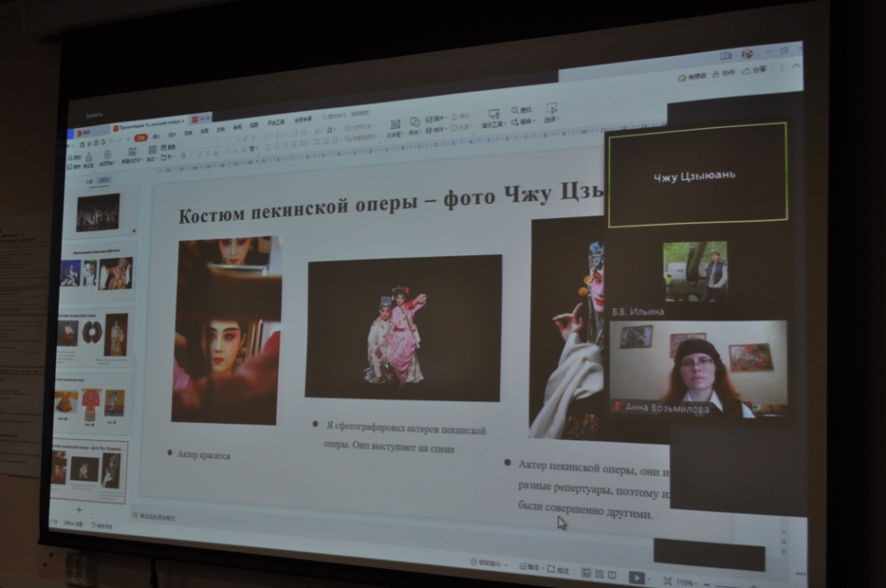Viewport: 886px width, 588px height.
Task: Click the Select pane icon
Action: (x=551, y=108)
